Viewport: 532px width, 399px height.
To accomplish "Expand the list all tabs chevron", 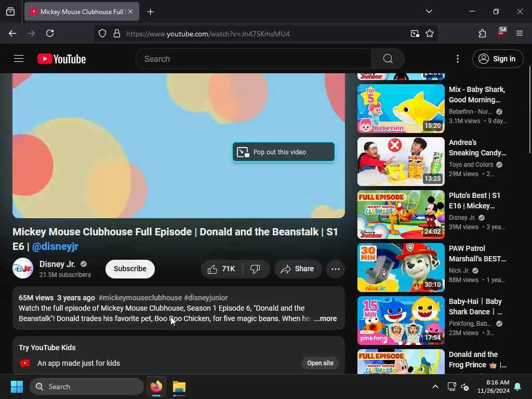I will [x=429, y=11].
